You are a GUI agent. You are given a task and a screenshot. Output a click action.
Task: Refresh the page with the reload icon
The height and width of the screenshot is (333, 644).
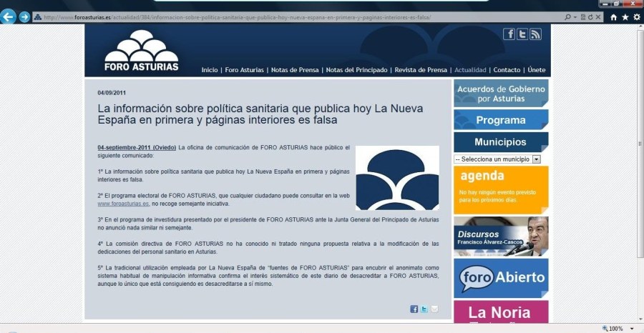coord(590,17)
